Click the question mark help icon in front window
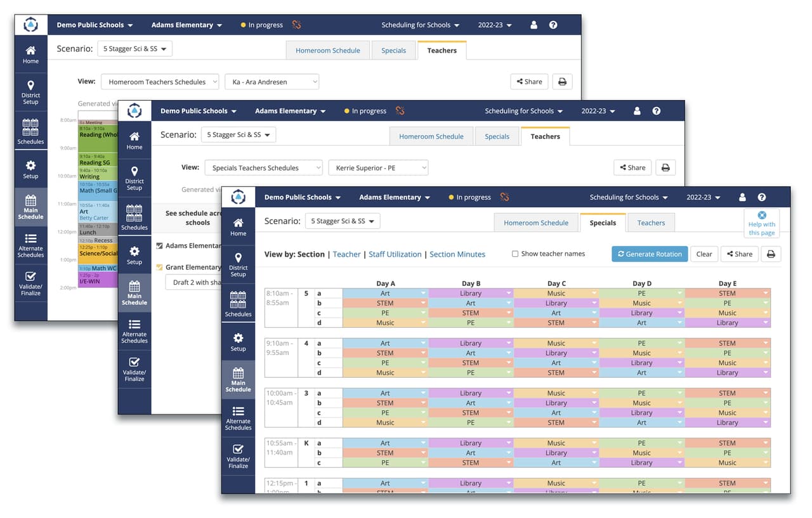This screenshot has width=812, height=518. [761, 197]
